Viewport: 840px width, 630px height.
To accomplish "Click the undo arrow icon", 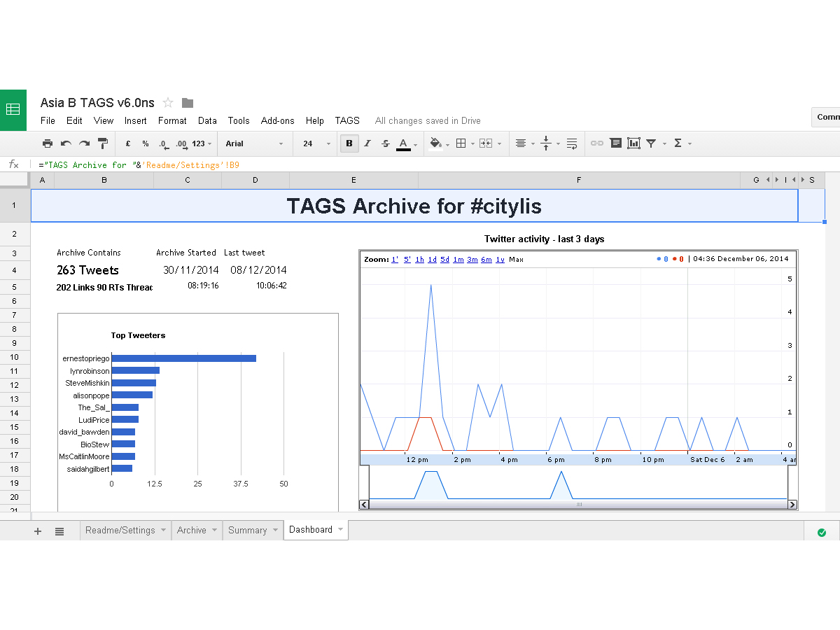I will [66, 143].
